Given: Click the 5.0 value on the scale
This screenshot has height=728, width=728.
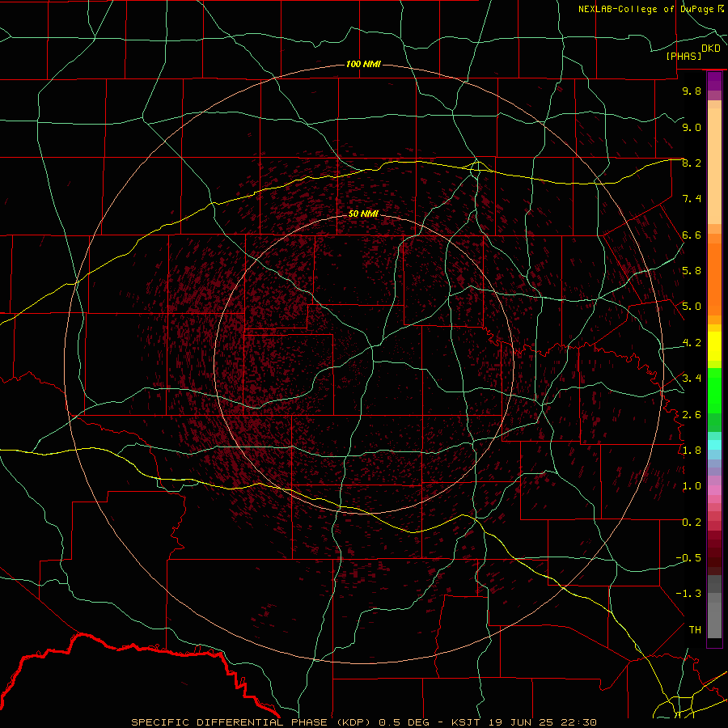Looking at the screenshot, I should [x=692, y=307].
